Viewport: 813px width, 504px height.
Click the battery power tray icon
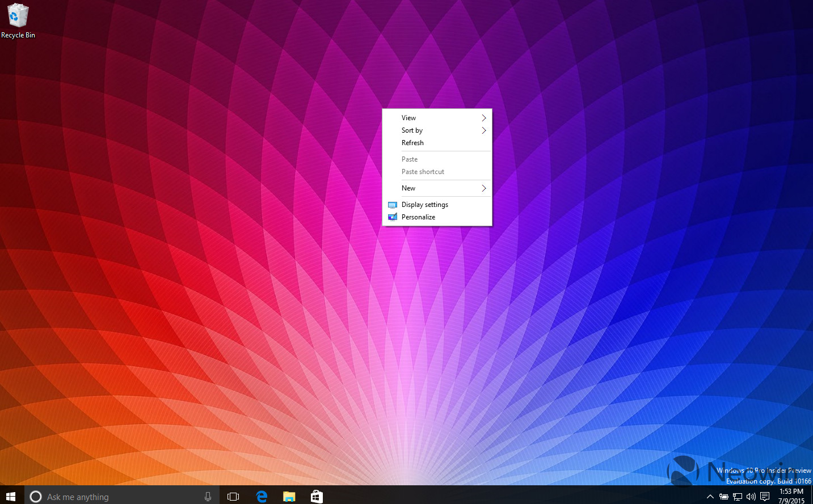point(724,497)
